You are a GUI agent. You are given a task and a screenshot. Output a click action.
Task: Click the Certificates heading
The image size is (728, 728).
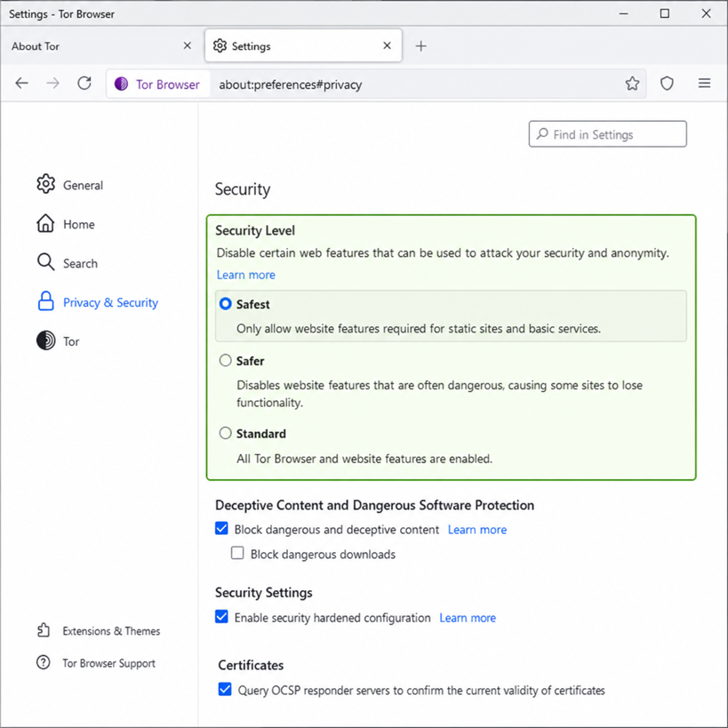(251, 665)
